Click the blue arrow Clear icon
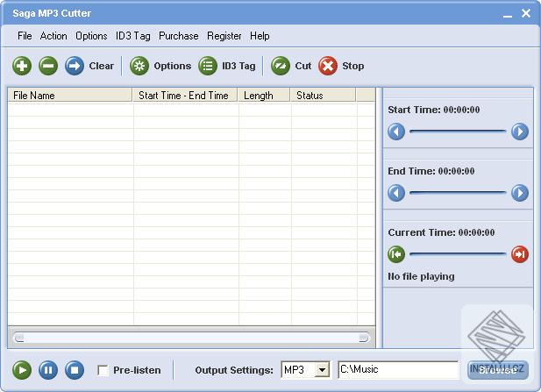Image resolution: width=541 pixels, height=392 pixels. (75, 66)
